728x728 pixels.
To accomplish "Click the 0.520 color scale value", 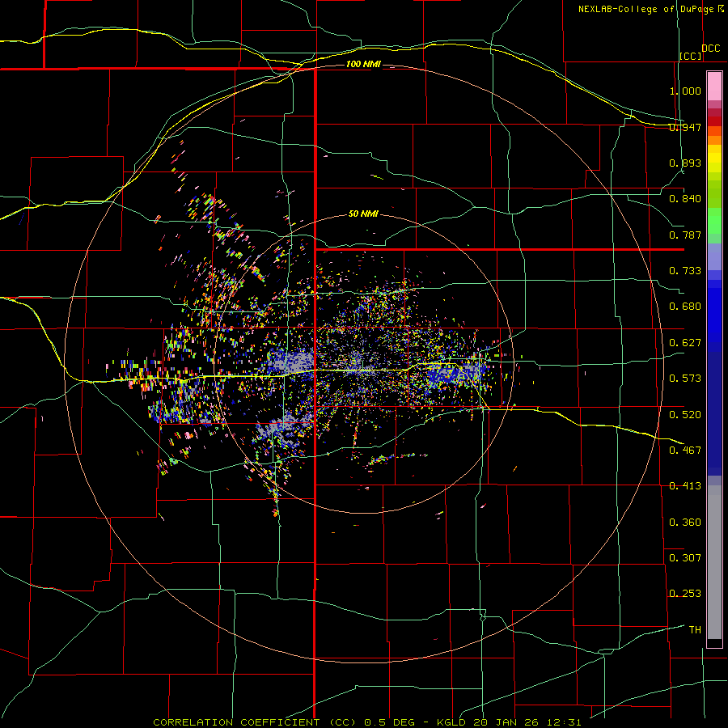I will pyautogui.click(x=685, y=415).
